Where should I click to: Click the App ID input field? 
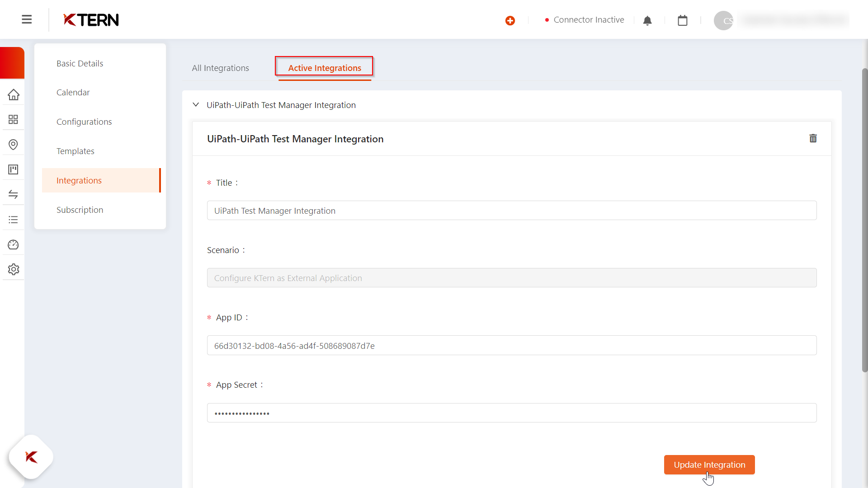click(x=512, y=346)
